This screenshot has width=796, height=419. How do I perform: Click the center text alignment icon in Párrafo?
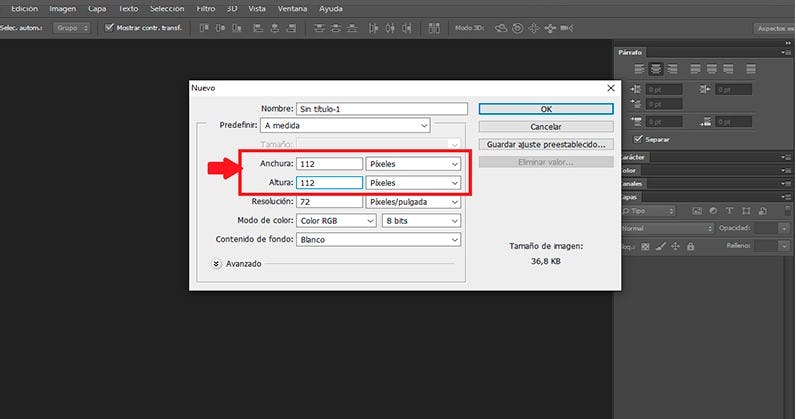tap(657, 69)
